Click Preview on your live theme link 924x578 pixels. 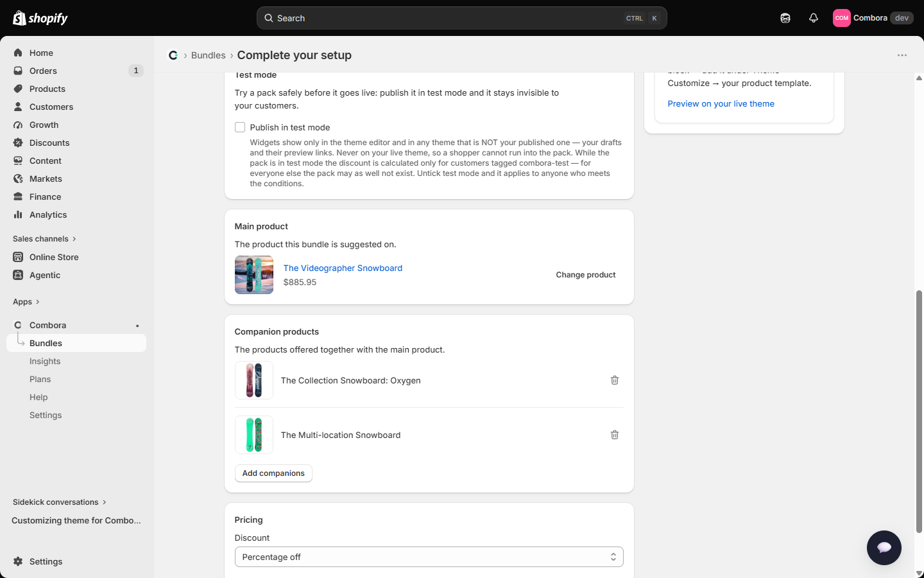(721, 103)
